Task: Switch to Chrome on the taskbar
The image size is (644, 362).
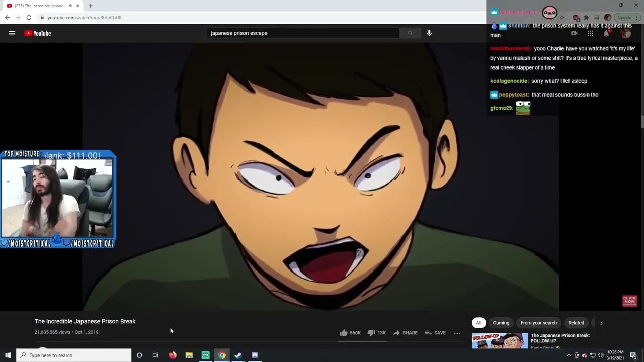Action: [x=222, y=355]
